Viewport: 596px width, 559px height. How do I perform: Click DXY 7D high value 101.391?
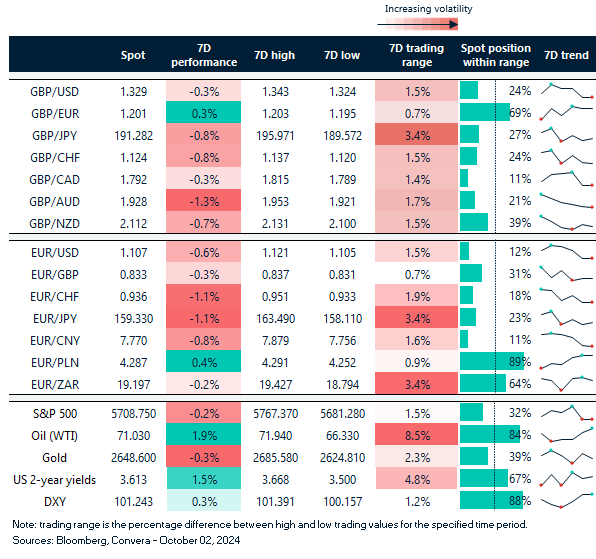tap(275, 502)
